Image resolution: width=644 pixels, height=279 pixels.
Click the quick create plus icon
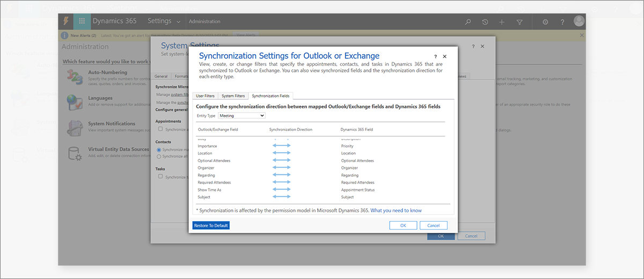502,22
